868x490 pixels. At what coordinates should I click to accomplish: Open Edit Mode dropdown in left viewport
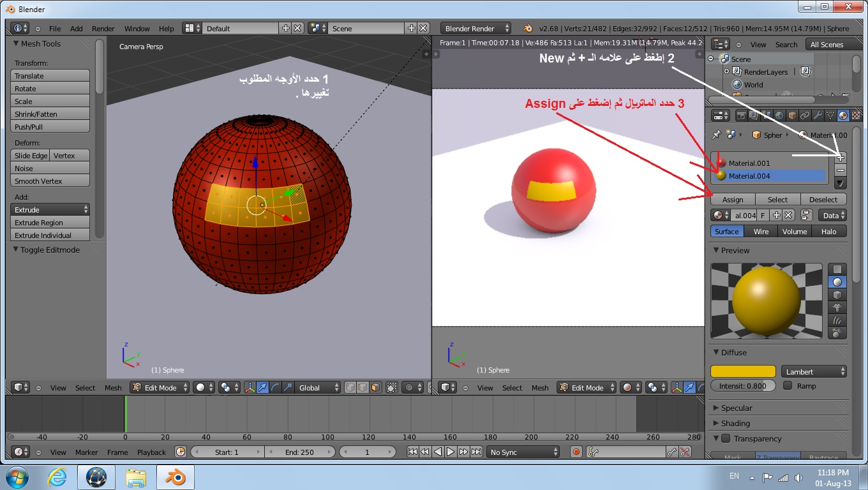pos(160,387)
